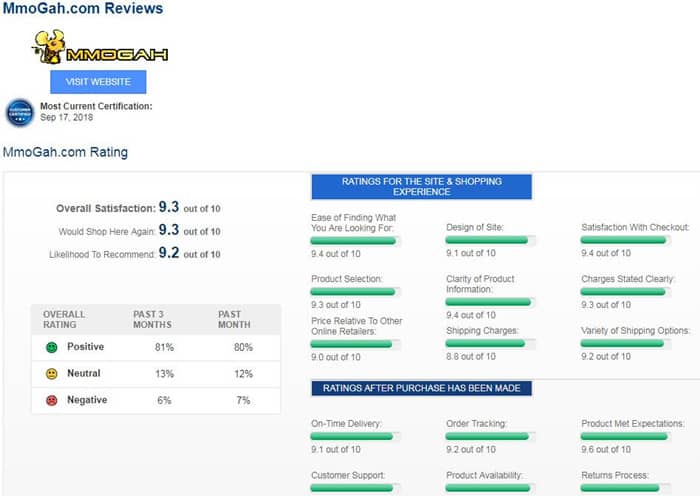Click the MMOGAH mouse logo

100,47
